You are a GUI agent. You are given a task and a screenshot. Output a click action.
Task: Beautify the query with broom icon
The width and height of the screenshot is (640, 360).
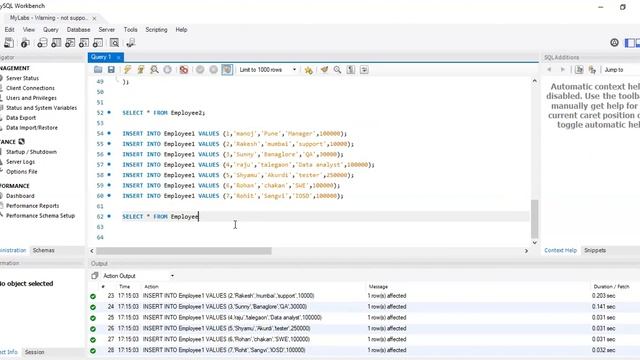click(x=324, y=70)
